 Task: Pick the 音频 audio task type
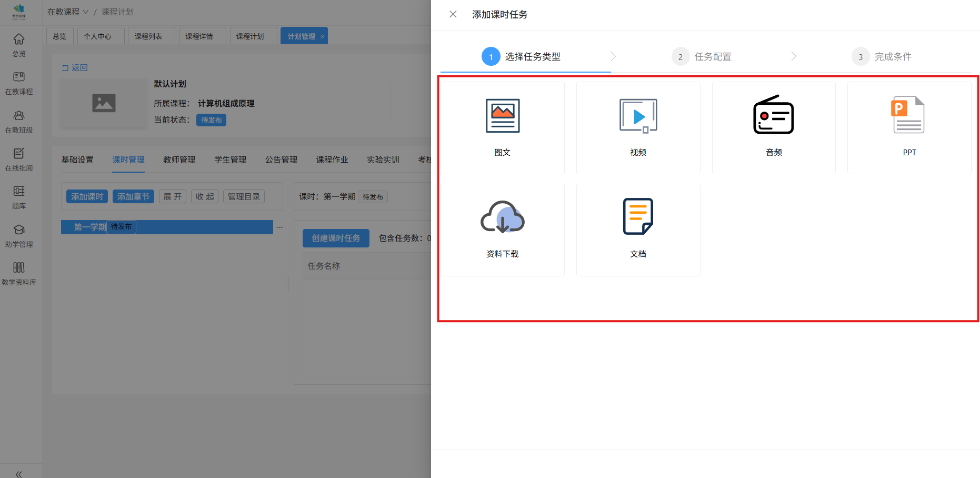[773, 116]
